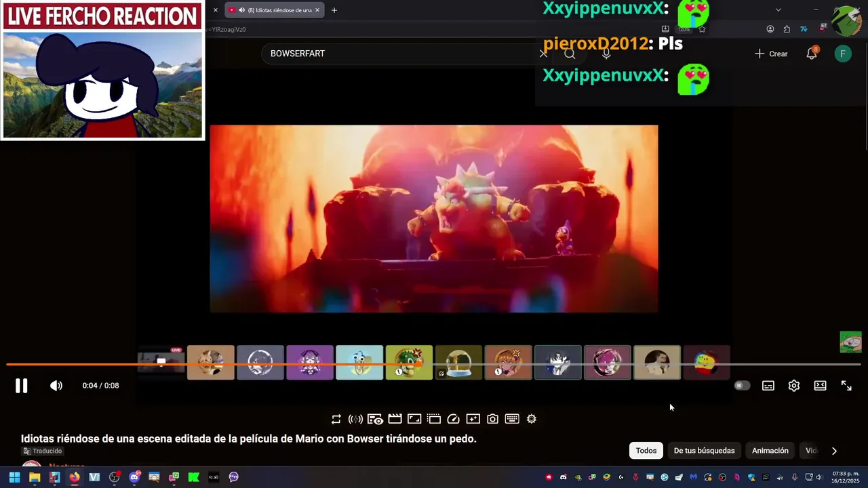The width and height of the screenshot is (868, 488).
Task: Select the blue Clippy emote thumbnail
Action: point(359,362)
